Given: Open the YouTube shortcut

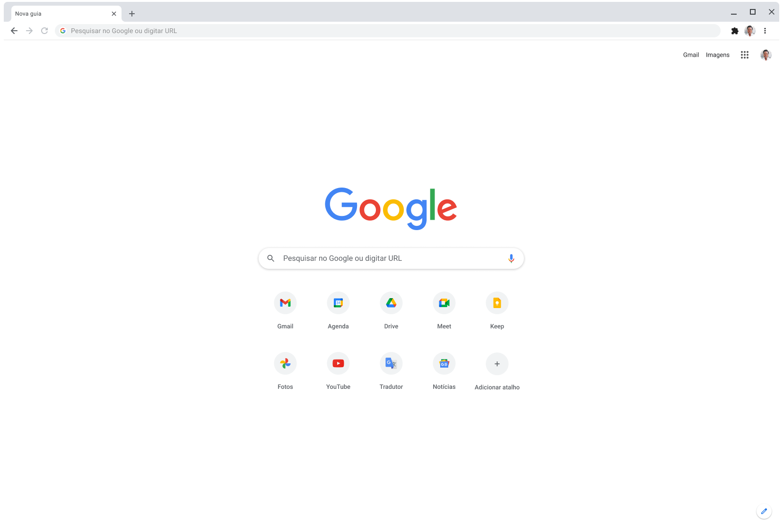Looking at the screenshot, I should [338, 363].
